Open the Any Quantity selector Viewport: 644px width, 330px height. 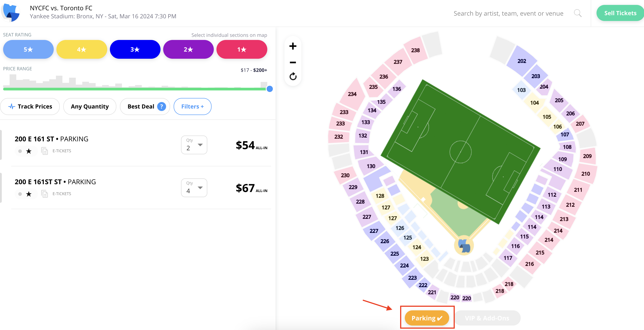90,107
